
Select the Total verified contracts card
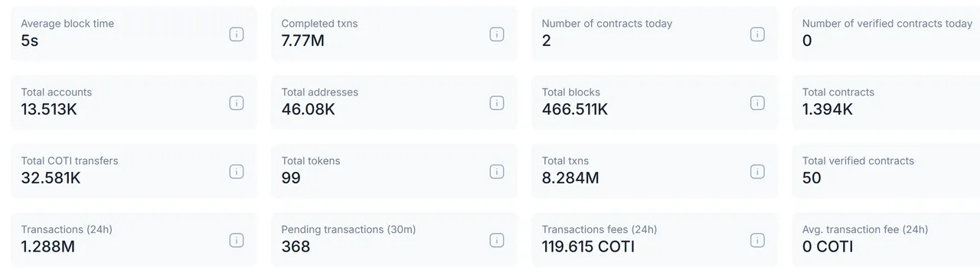(x=886, y=171)
